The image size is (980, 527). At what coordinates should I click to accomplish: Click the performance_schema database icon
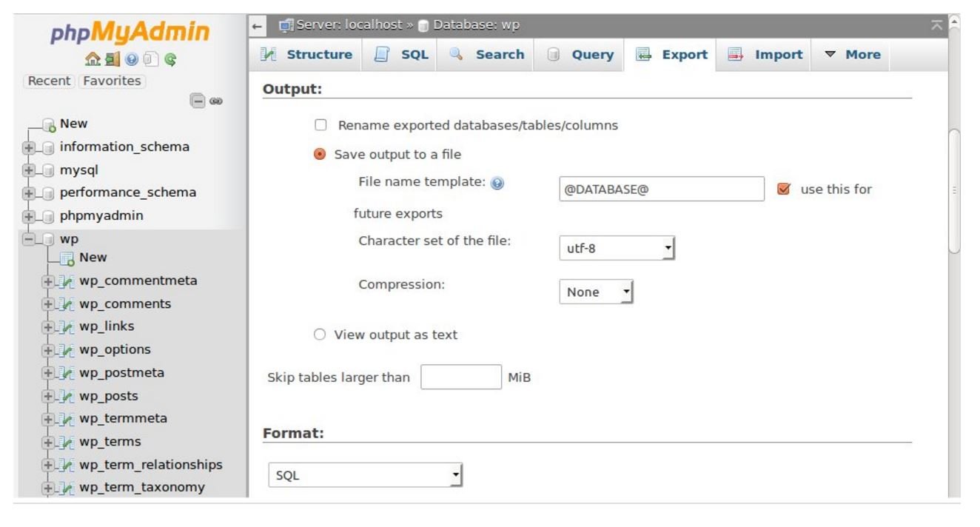49,193
